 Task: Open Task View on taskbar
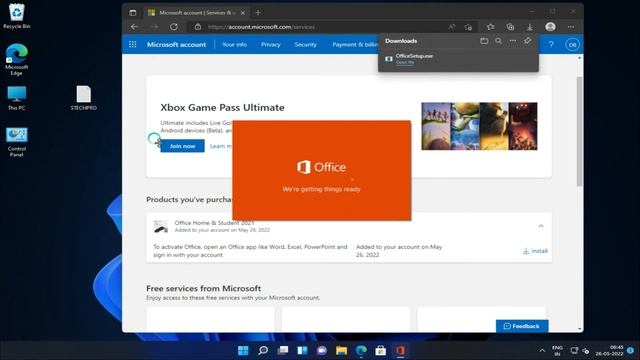pyautogui.click(x=282, y=351)
